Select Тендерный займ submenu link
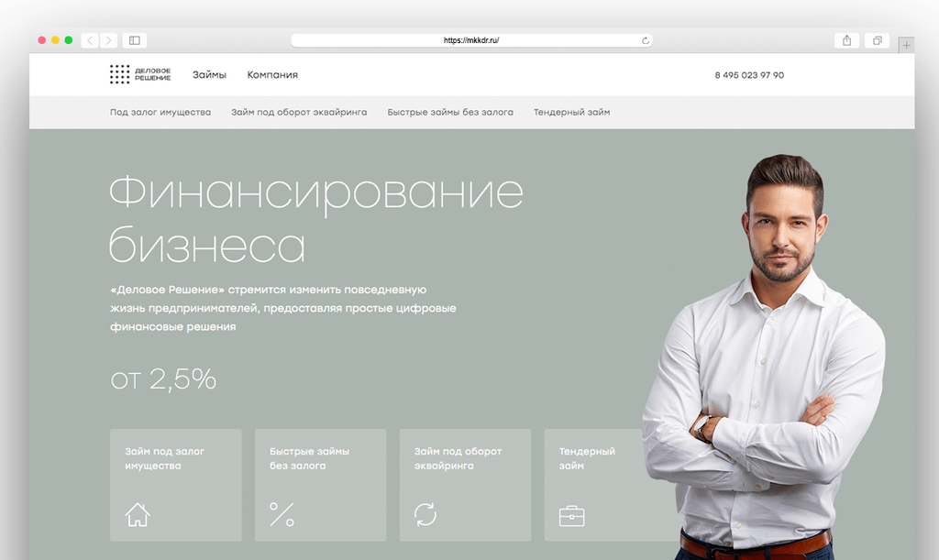Viewport: 939px width, 560px height. click(x=572, y=112)
